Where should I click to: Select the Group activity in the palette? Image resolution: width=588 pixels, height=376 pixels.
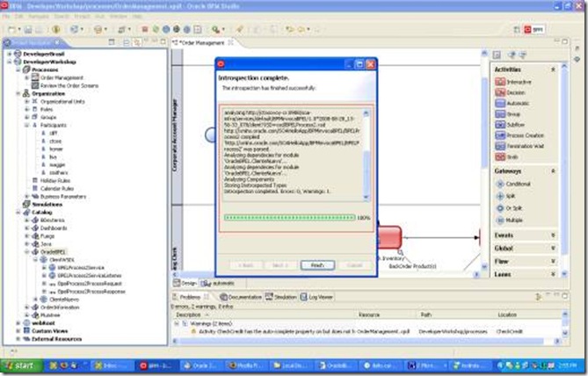508,114
